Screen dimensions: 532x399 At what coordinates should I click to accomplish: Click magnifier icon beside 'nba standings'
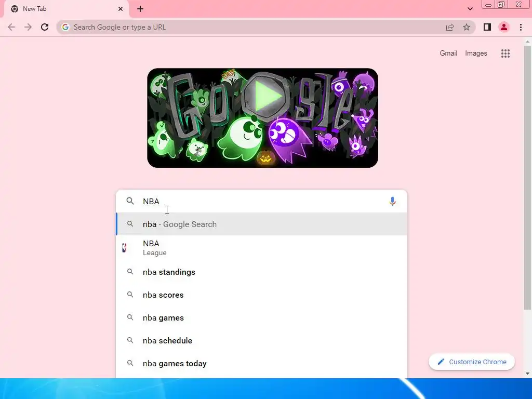click(x=130, y=272)
